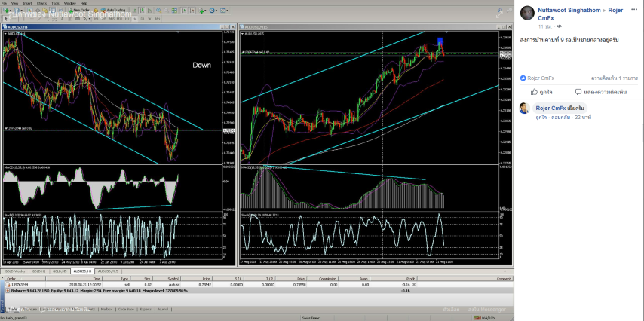This screenshot has height=321, width=644.
Task: Open the File menu
Action: pos(4,3)
